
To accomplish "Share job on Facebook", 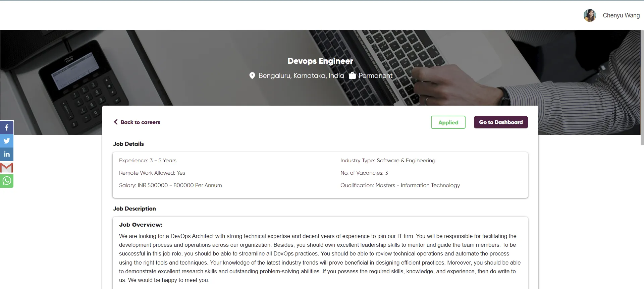I will (7, 127).
